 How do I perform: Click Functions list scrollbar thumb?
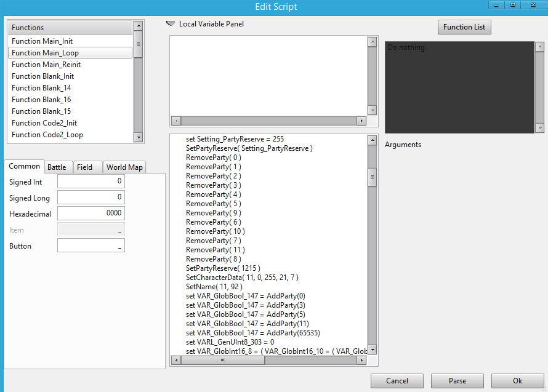click(139, 44)
